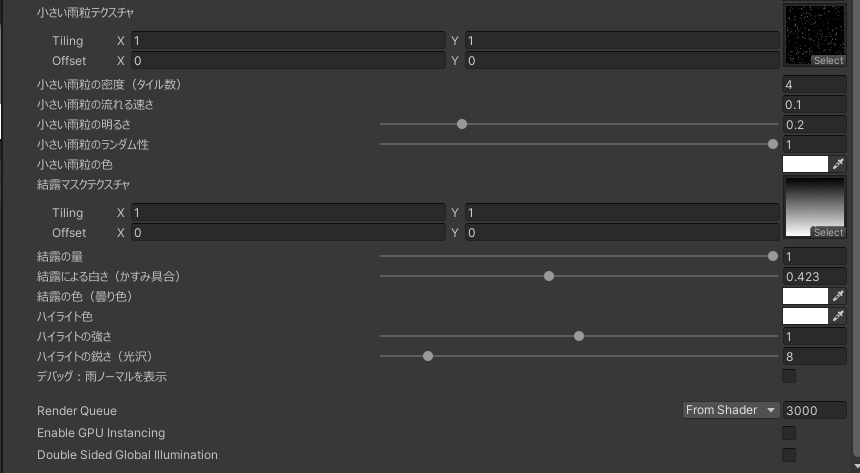The height and width of the screenshot is (473, 860).
Task: Click 結露による白さ slider handle
Action: (549, 276)
